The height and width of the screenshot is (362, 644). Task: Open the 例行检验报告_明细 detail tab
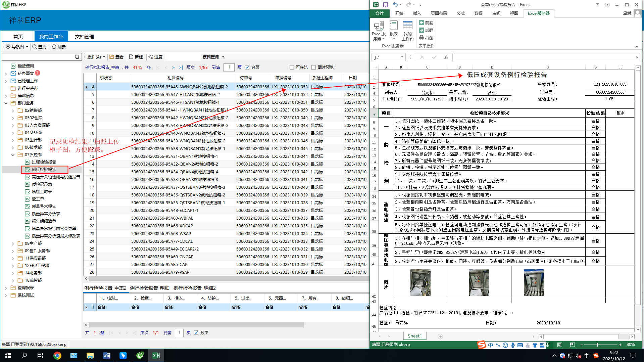pos(150,288)
